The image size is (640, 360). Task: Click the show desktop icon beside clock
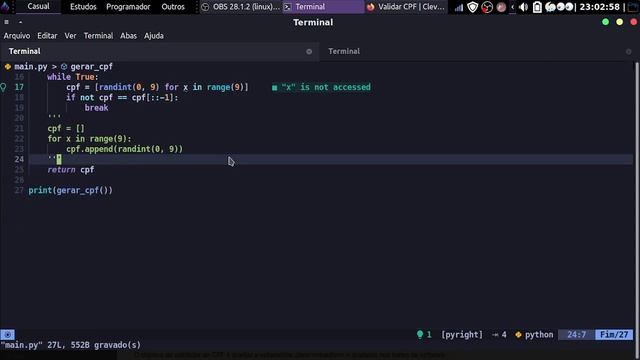(633, 7)
